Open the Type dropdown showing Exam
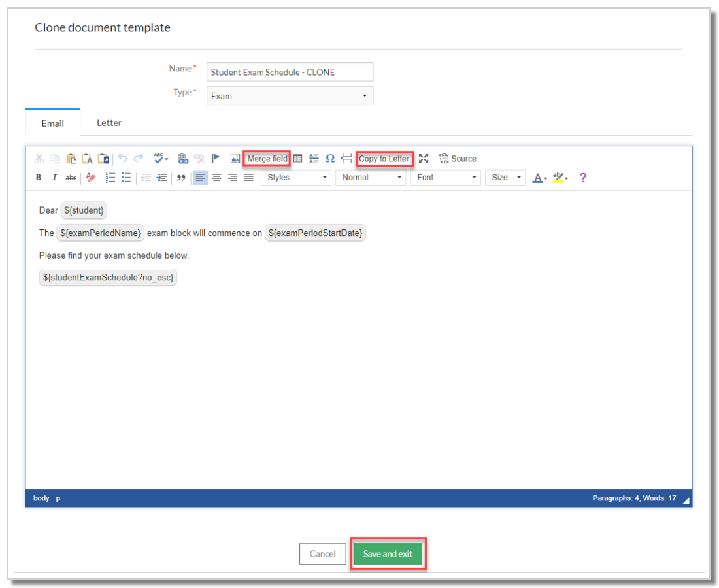719x588 pixels. click(290, 96)
